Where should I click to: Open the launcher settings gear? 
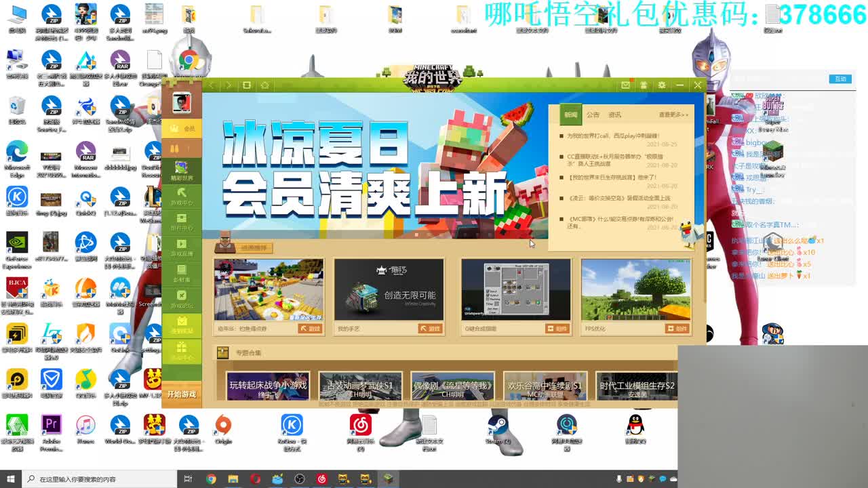point(662,85)
